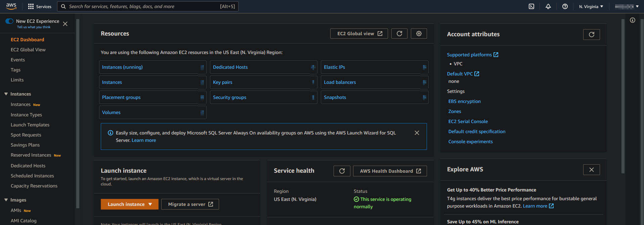This screenshot has height=225, width=644.
Task: Open Dedicated Hosts in the sidebar
Action: (28, 166)
